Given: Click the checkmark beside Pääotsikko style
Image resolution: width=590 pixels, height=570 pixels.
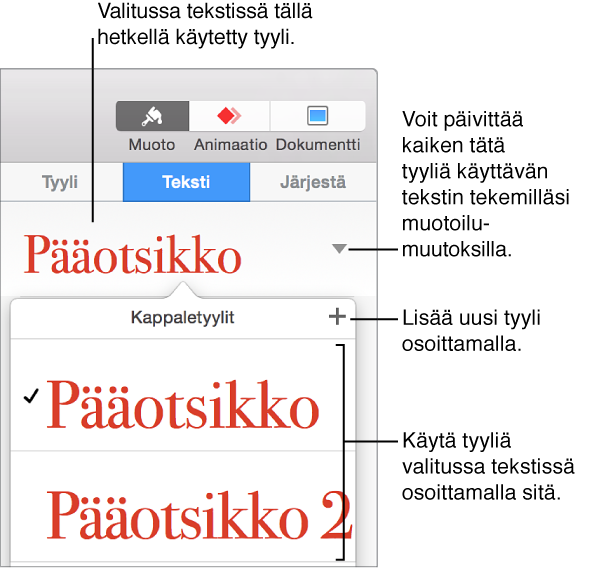Looking at the screenshot, I should (x=31, y=397).
